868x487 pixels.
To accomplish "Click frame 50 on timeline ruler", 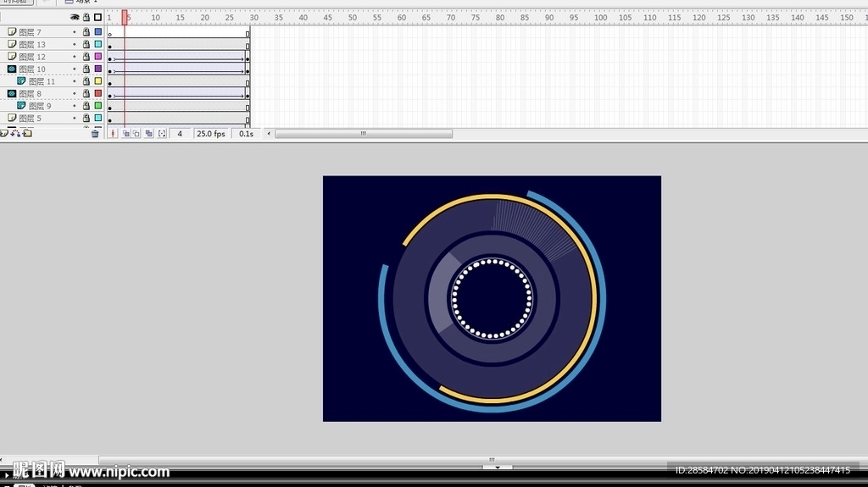I will [352, 17].
